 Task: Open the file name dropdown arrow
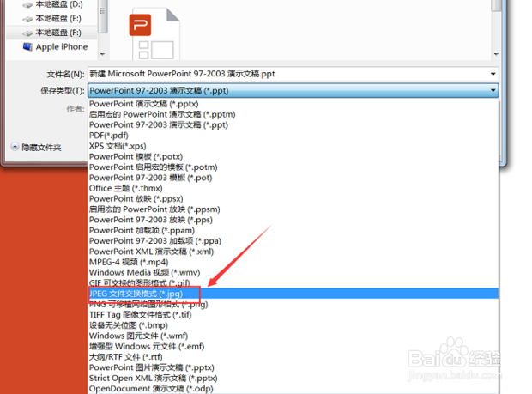coord(493,74)
